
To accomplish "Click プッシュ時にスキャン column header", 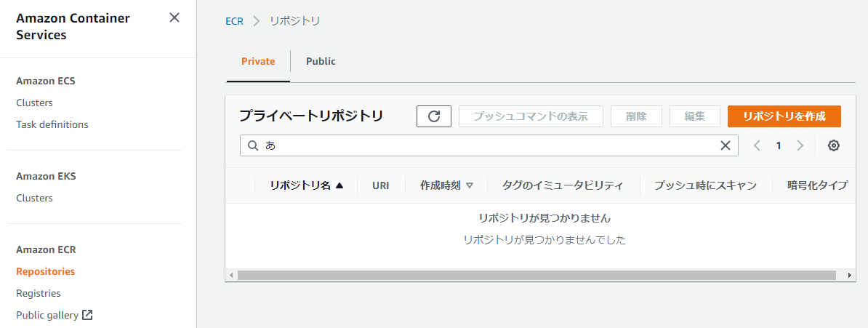I will tap(705, 185).
